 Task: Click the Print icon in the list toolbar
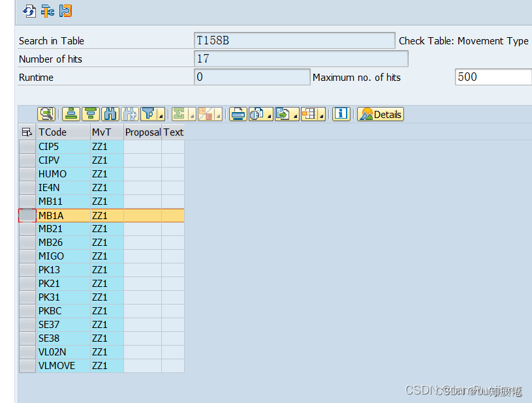coord(238,113)
